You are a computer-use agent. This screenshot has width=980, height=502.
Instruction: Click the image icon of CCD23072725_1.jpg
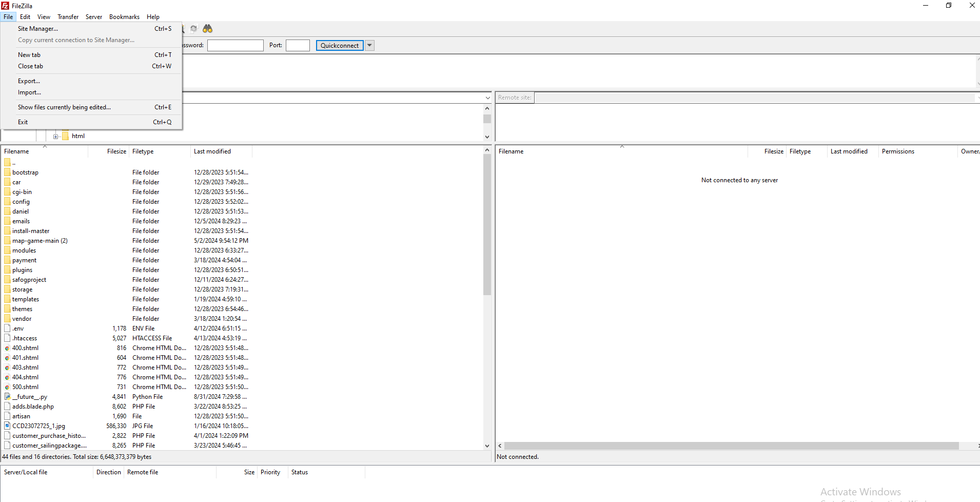(x=7, y=426)
